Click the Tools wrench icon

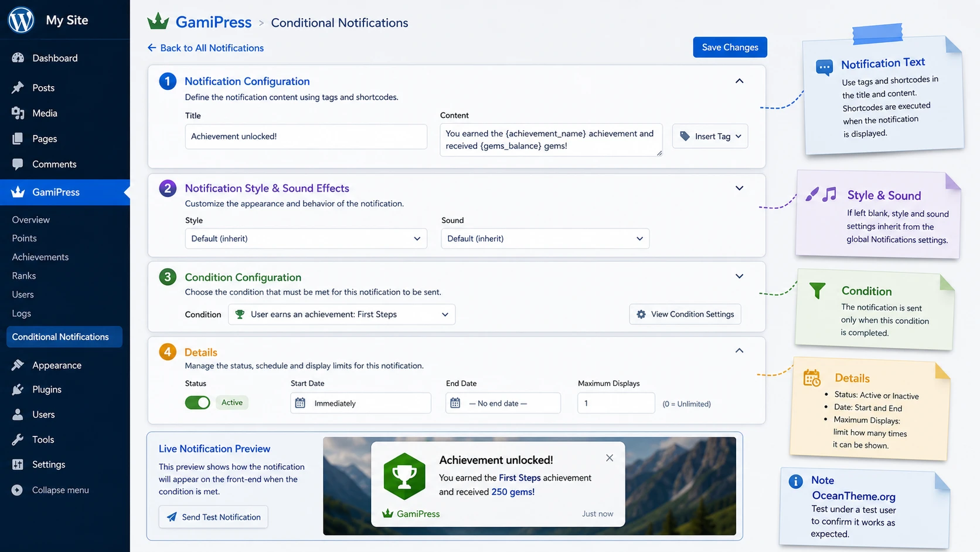point(18,439)
